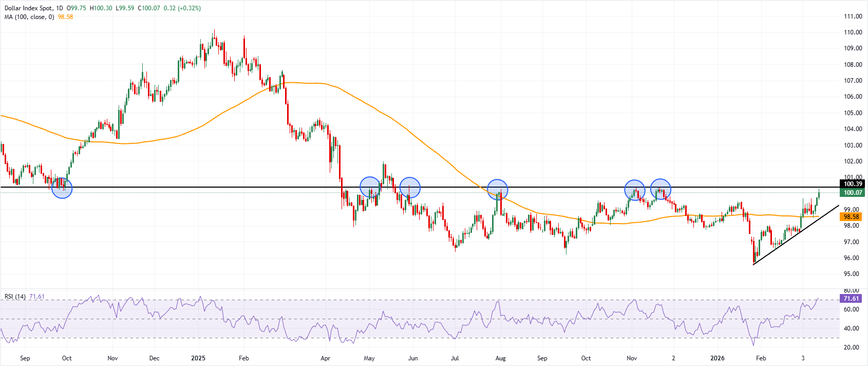The height and width of the screenshot is (366, 868).
Task: Select the blue circle just before June 2025
Action: pos(410,188)
